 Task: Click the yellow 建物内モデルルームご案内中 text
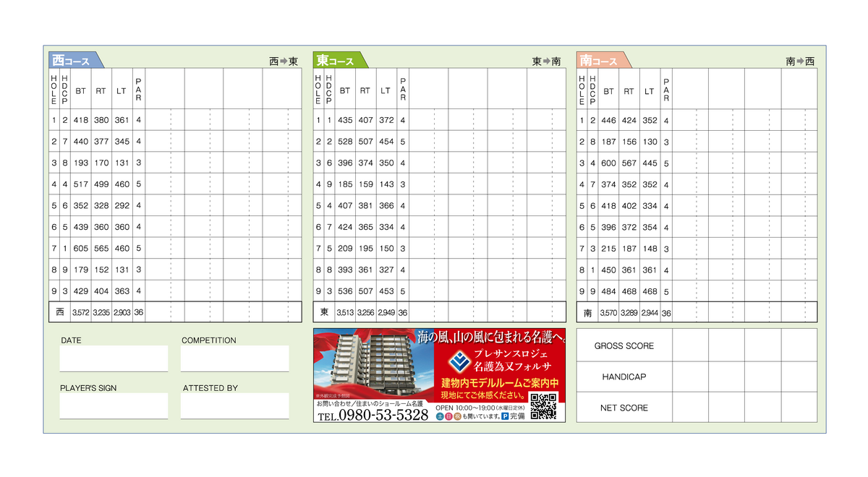coord(500,383)
